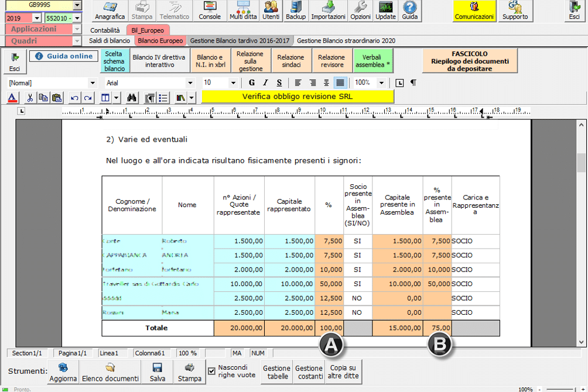
Task: Exit the application via top Esci
Action: pyautogui.click(x=574, y=11)
